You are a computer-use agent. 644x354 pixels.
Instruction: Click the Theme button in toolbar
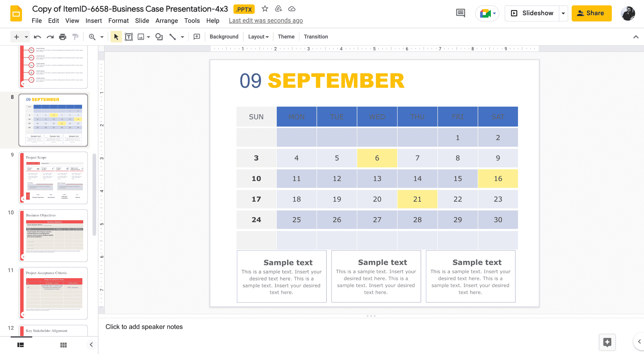click(x=286, y=37)
